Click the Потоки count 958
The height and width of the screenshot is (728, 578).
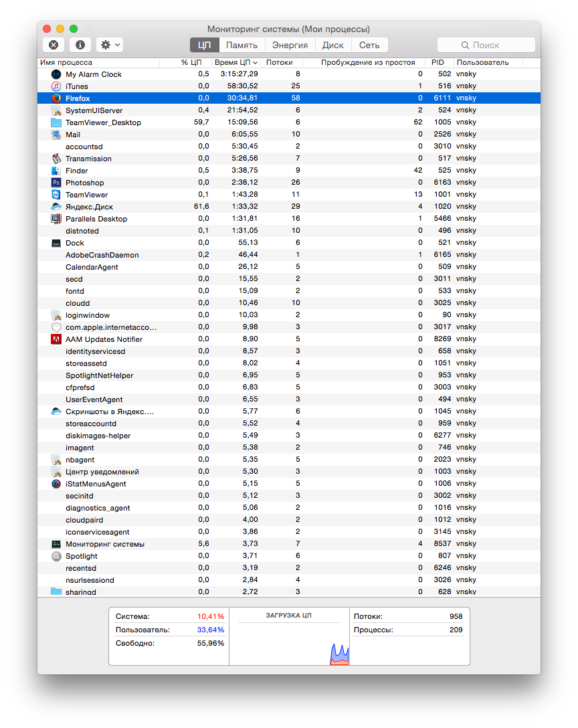[x=456, y=616]
